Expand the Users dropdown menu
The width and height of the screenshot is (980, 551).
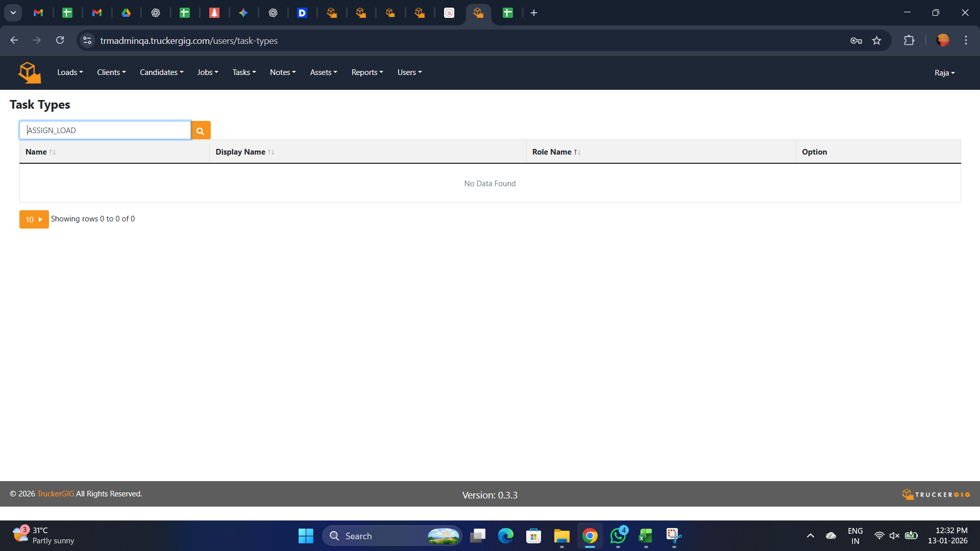pyautogui.click(x=409, y=72)
